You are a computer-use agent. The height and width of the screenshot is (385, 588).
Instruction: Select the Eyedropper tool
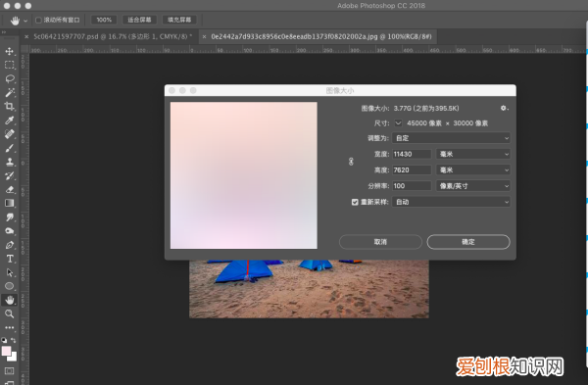(10, 120)
